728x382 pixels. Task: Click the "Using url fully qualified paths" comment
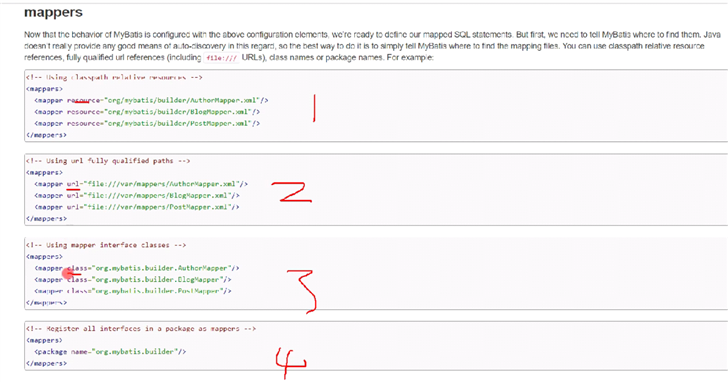click(108, 161)
